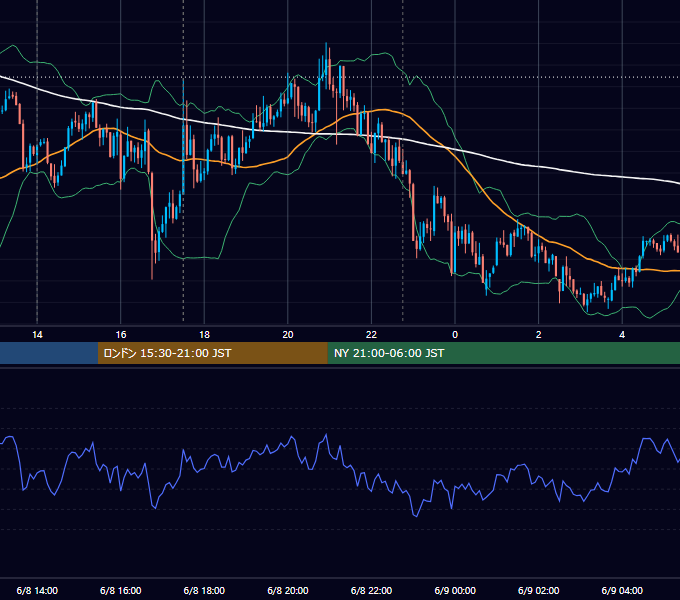Click the 18 hour label on the price chart axis
Screen dimensions: 680x600
click(204, 335)
